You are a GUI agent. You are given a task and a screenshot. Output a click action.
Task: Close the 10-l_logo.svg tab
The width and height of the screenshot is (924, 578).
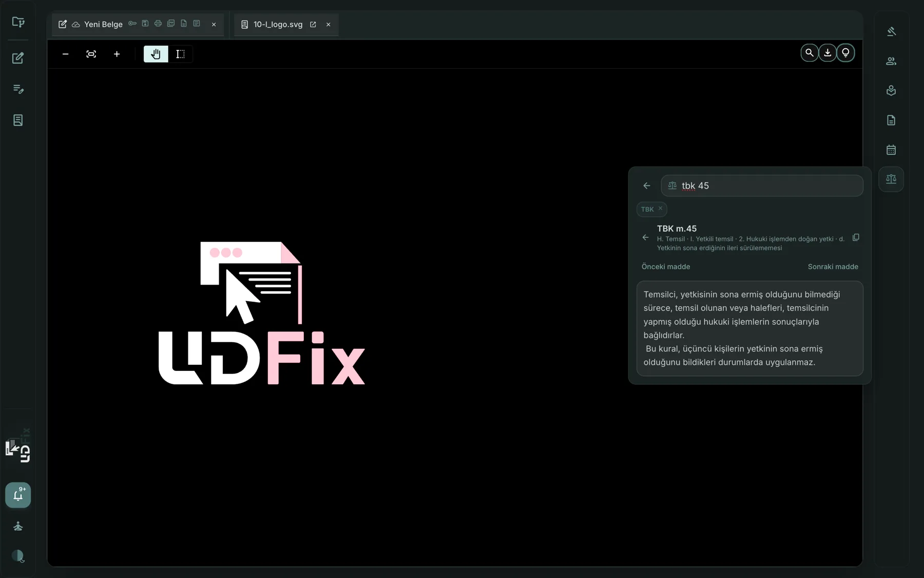coord(328,24)
